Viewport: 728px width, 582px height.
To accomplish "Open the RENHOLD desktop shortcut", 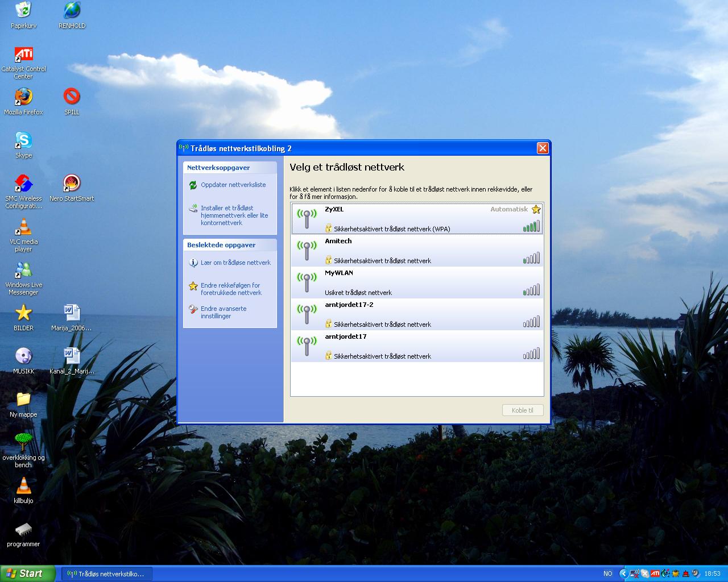I will [72, 15].
